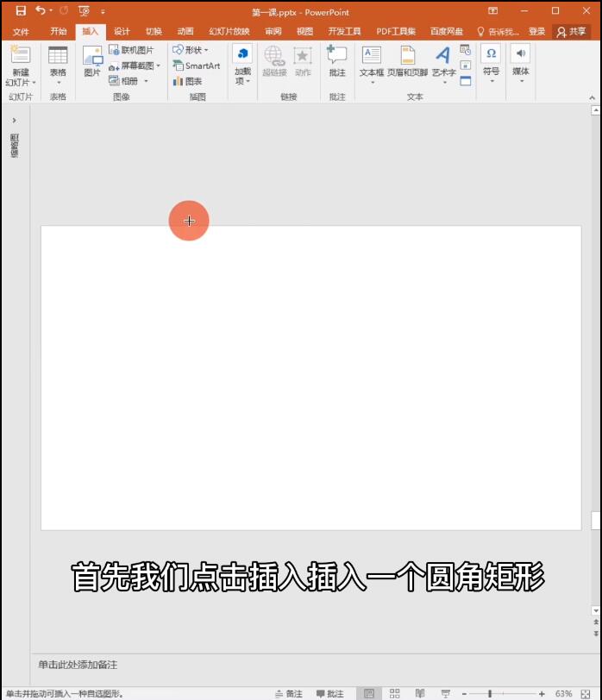Switch to Normal view in status bar

click(369, 693)
